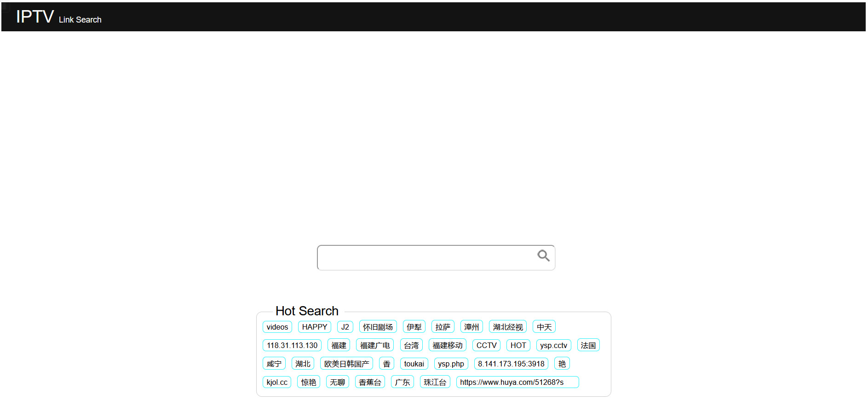Choose the 'HAPPY' hot search tag
Viewport: 868px width, 406px height.
point(314,327)
